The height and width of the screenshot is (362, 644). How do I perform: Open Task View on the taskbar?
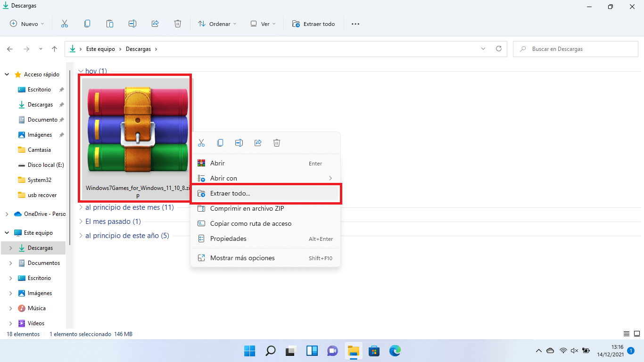click(x=291, y=351)
